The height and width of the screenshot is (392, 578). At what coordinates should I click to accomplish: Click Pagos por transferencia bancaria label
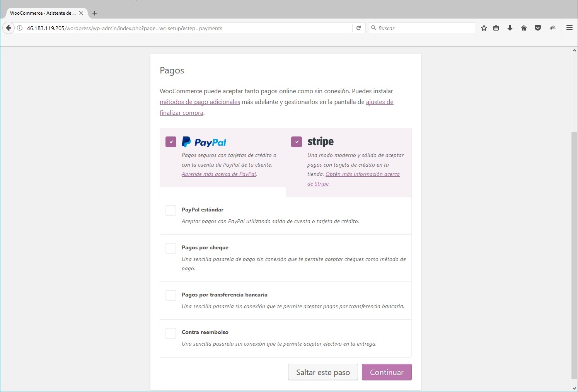[225, 295]
